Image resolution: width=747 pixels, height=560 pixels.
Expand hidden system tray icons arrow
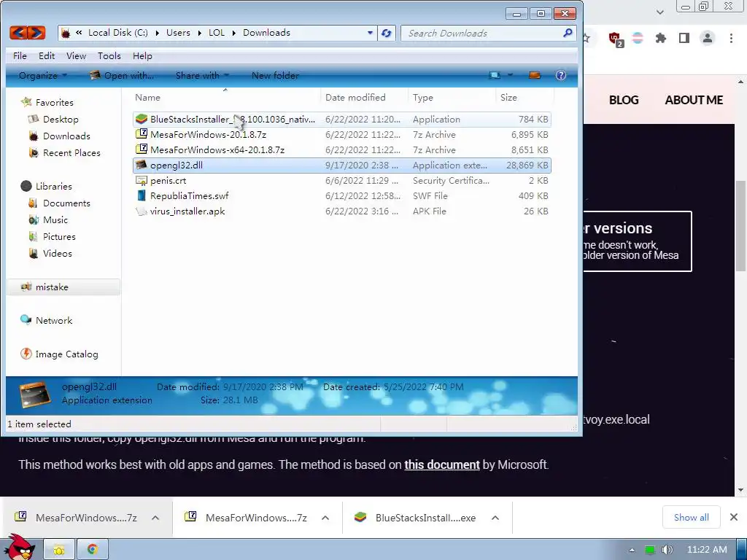coord(632,550)
